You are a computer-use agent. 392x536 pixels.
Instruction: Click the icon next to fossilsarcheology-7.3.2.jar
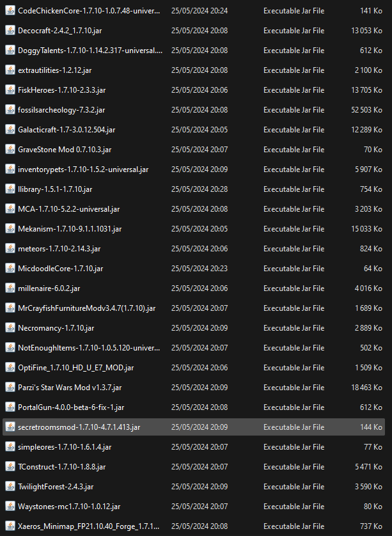tap(10, 110)
